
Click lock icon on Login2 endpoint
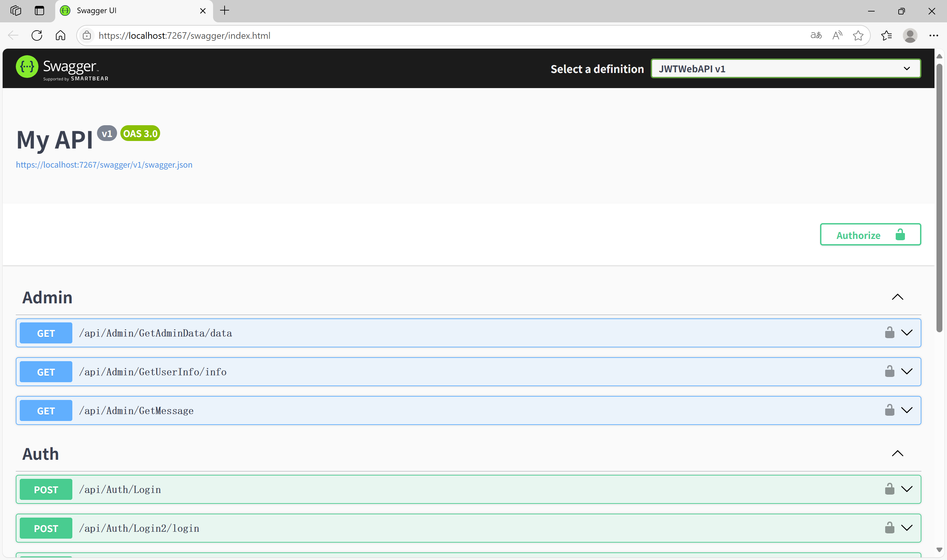tap(889, 527)
